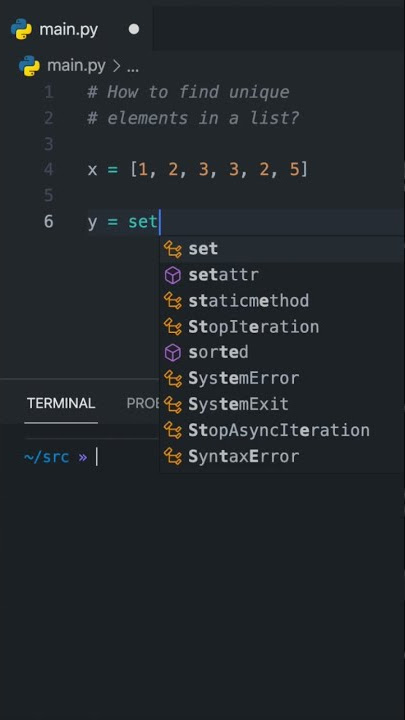
Task: Click the icon beside StopIteration
Action: [x=173, y=327]
